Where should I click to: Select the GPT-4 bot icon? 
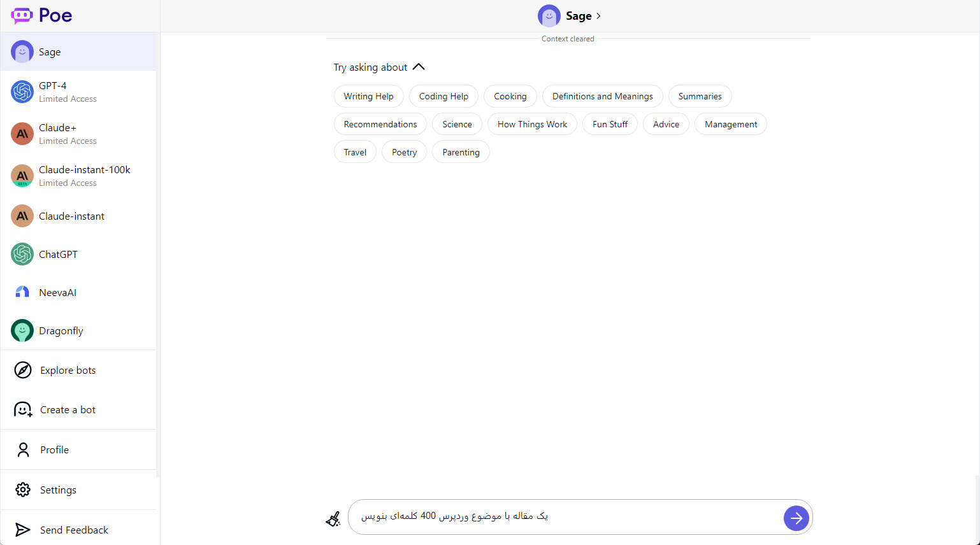pyautogui.click(x=22, y=92)
